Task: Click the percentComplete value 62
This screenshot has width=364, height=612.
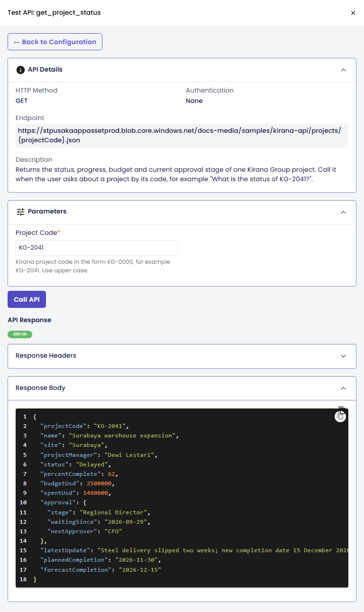Action: click(111, 474)
